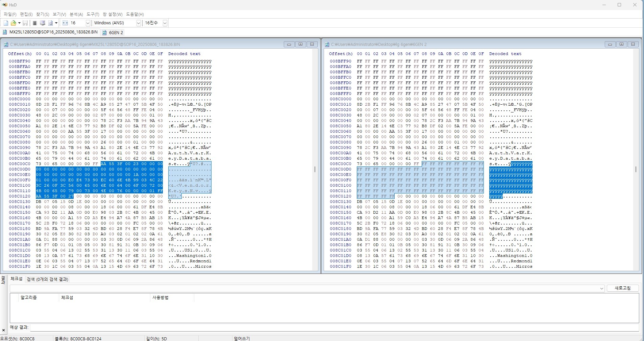Click the bytes-per-row width icon
This screenshot has width=644, height=341.
tap(65, 23)
